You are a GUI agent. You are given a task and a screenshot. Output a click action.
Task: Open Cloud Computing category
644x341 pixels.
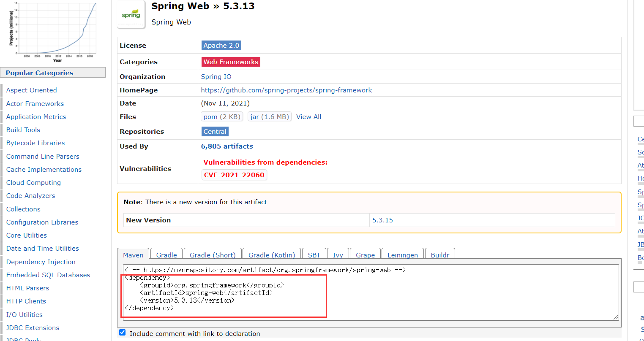coord(33,183)
